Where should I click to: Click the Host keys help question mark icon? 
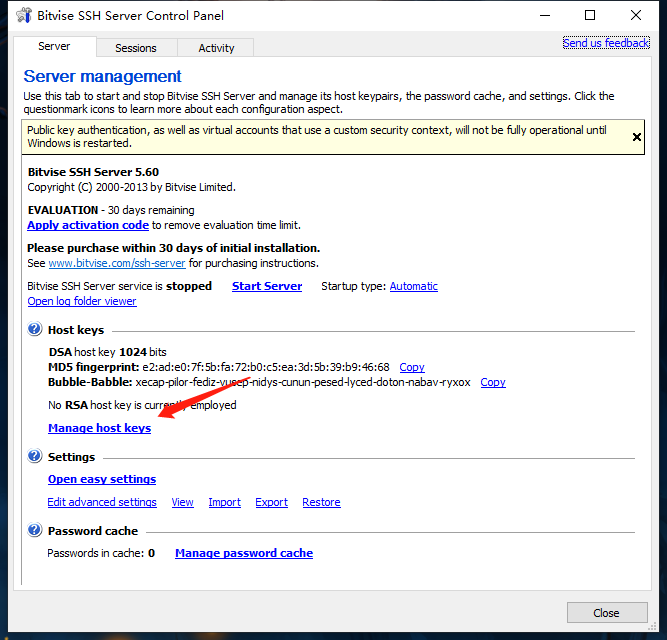[35, 329]
